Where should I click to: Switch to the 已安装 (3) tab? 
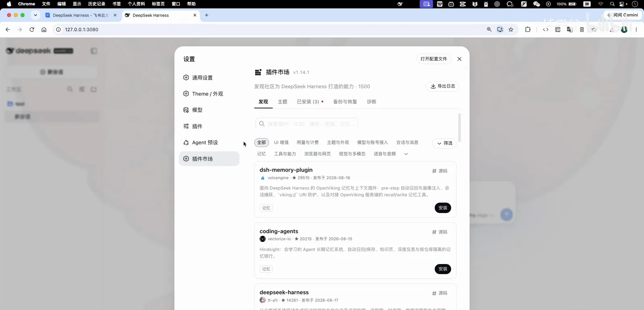310,102
